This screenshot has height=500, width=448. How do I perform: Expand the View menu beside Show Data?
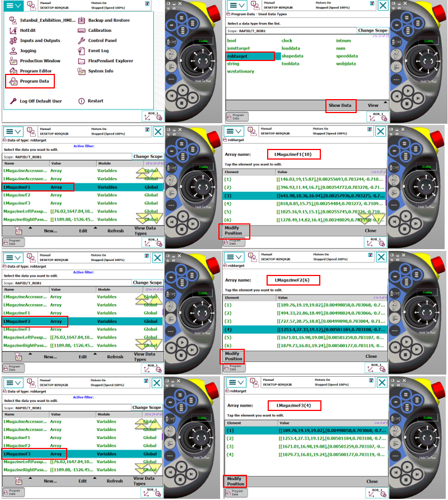[x=372, y=105]
